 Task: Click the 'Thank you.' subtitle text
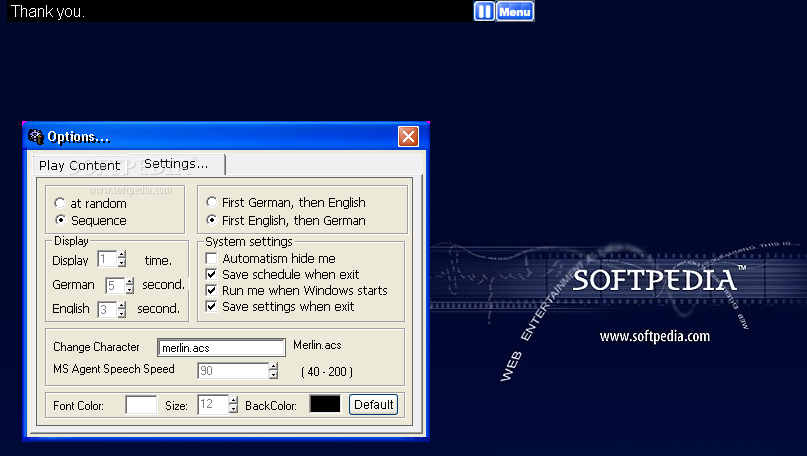48,11
